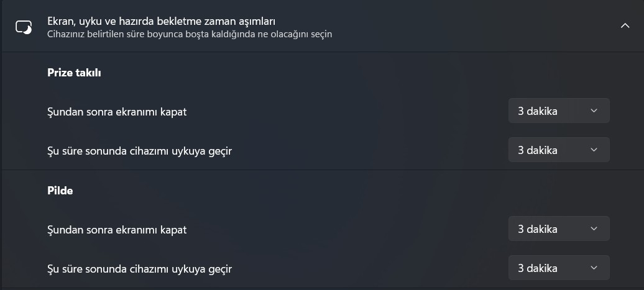
Task: Click 'Şundan sonra ekranımı kapat' label under Prize takılı
Action: [x=117, y=112]
